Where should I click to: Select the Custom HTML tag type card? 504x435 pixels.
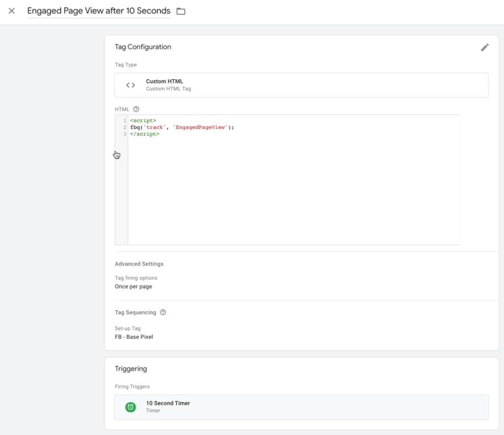coord(301,85)
